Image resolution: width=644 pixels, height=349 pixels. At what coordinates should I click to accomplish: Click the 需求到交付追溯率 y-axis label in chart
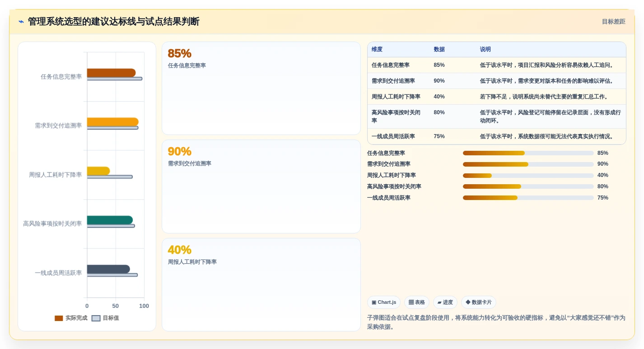[59, 126]
